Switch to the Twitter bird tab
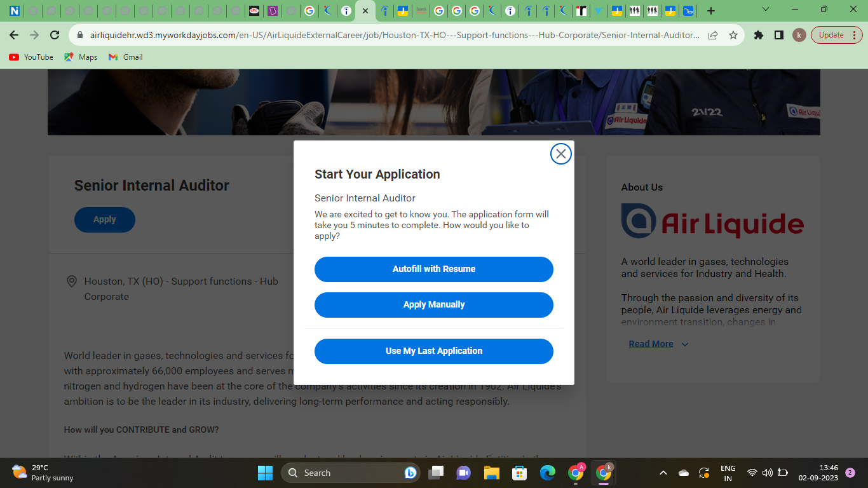 pyautogui.click(x=598, y=11)
